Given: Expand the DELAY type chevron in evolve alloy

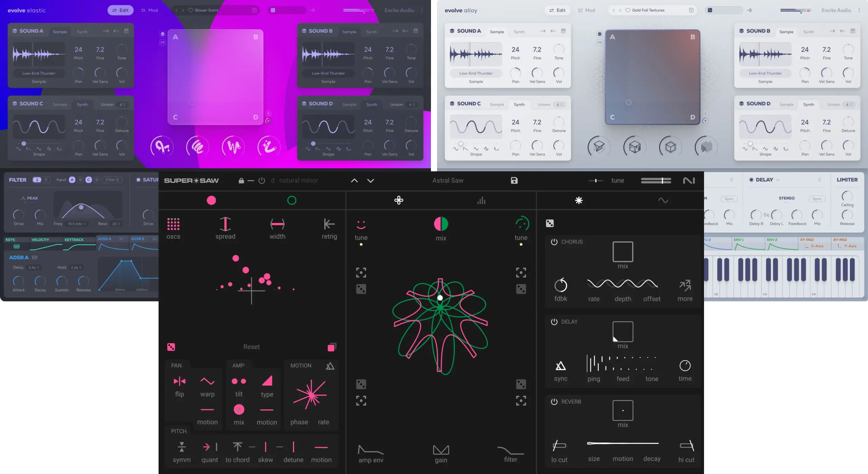Looking at the screenshot, I should point(778,180).
